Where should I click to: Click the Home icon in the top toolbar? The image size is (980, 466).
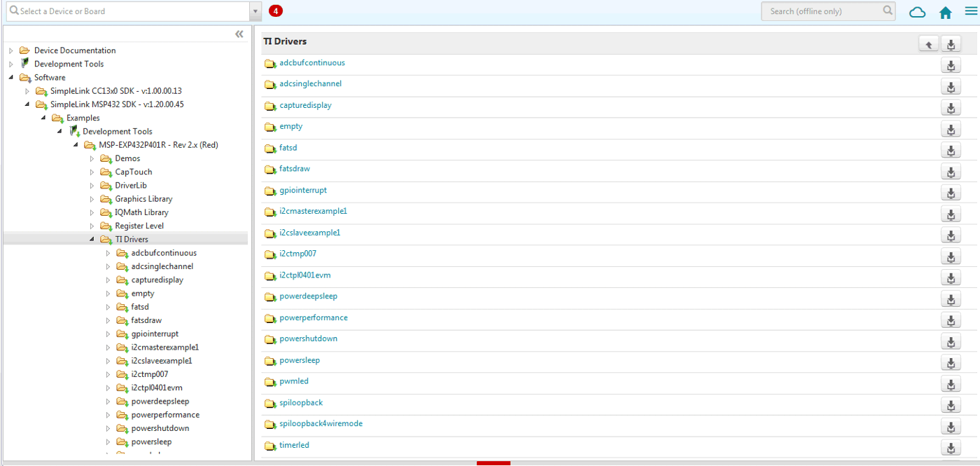point(945,12)
